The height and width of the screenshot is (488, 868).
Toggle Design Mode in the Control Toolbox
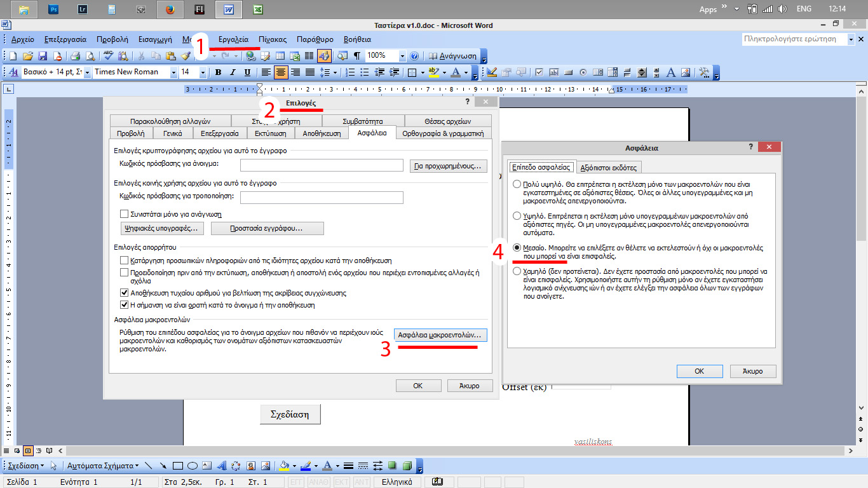[x=492, y=72]
